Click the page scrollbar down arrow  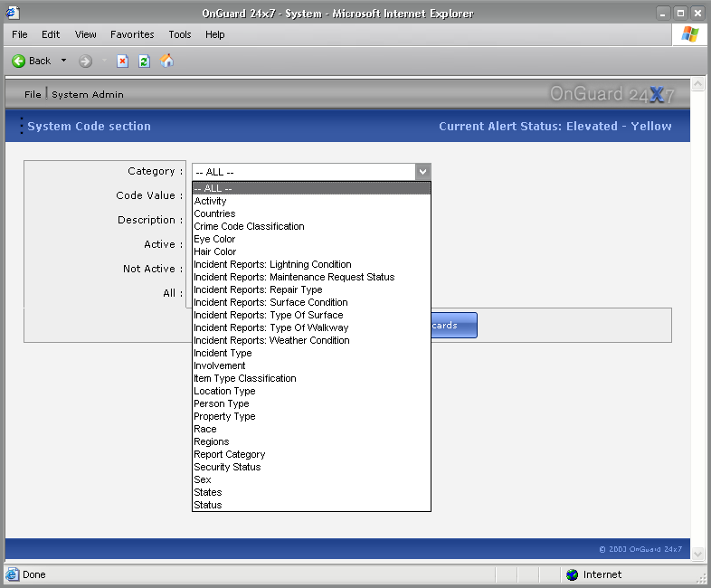point(697,553)
